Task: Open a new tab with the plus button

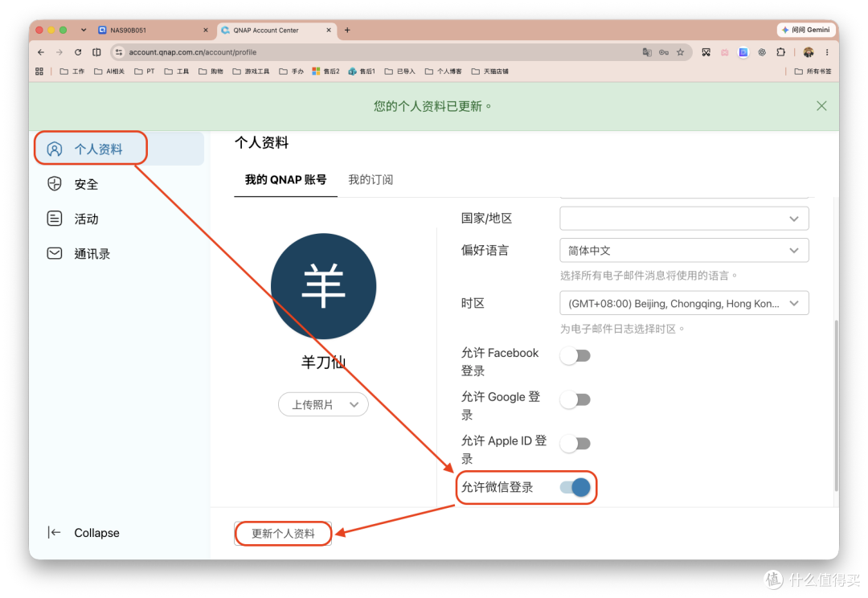Action: (347, 30)
